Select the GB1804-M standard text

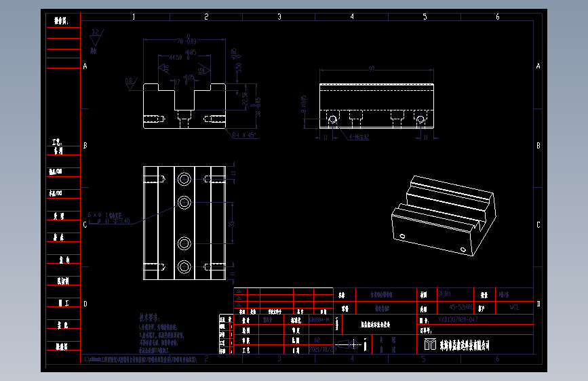tap(319, 320)
